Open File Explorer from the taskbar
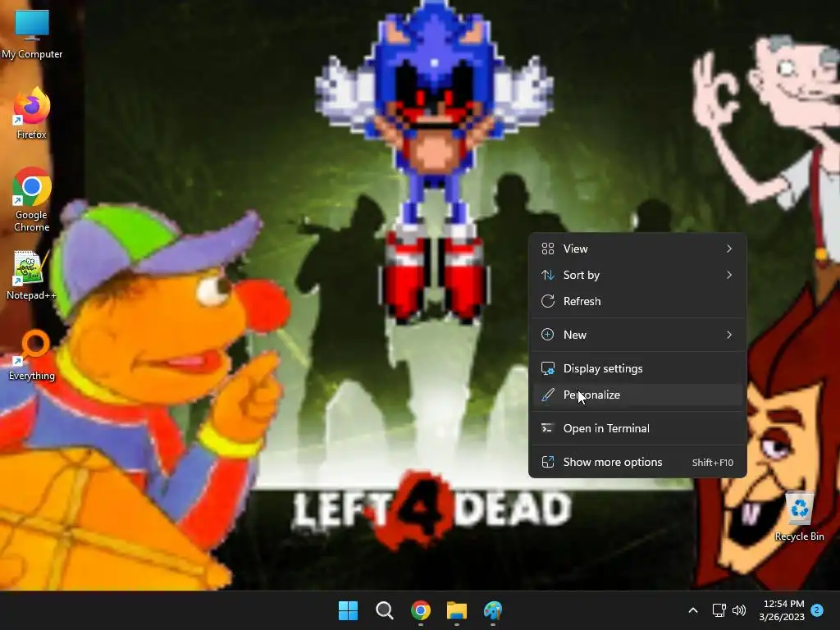Viewport: 840px width, 630px height. (457, 610)
